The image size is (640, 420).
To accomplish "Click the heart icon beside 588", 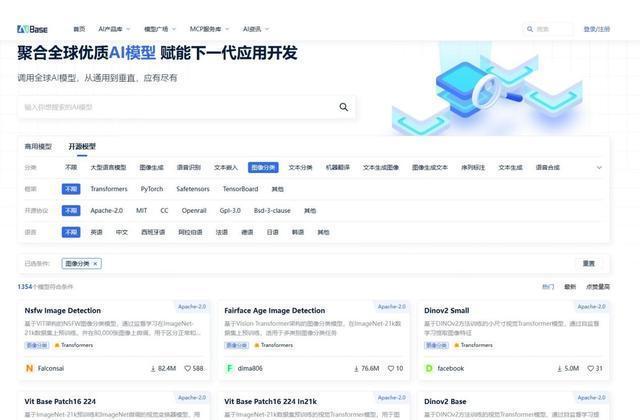I will [x=187, y=368].
